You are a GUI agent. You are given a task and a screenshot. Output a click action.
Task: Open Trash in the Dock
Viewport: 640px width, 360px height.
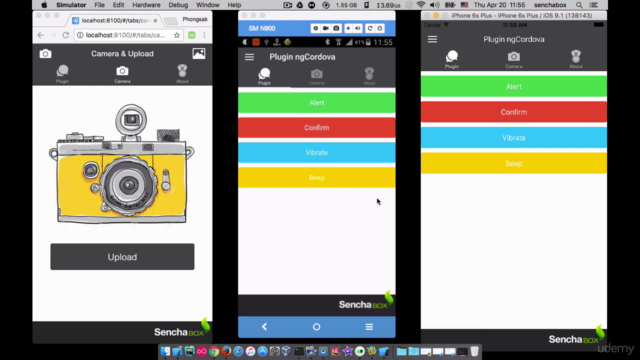pyautogui.click(x=474, y=351)
